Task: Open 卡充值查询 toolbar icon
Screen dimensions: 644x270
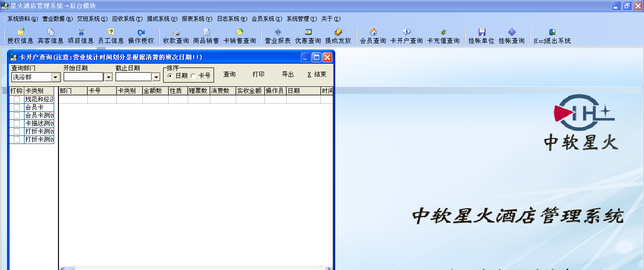Action: (443, 36)
